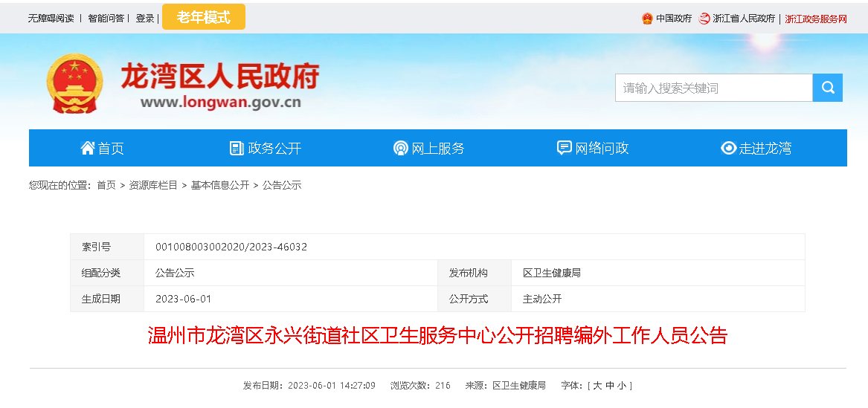Screen dimensions: 868x408
Task: Go to 基本信息公开 in breadcrumb
Action: pos(219,185)
